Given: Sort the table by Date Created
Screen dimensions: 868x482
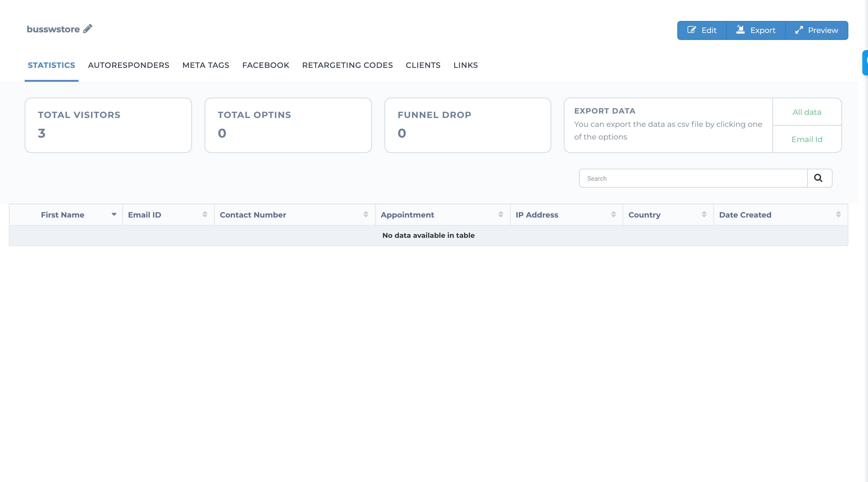Looking at the screenshot, I should click(780, 215).
